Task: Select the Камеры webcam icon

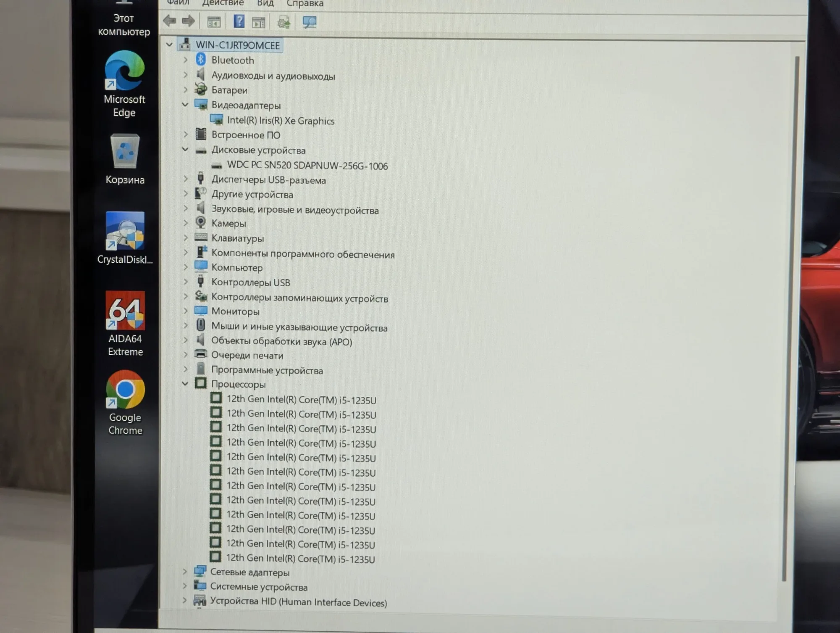Action: coord(201,223)
